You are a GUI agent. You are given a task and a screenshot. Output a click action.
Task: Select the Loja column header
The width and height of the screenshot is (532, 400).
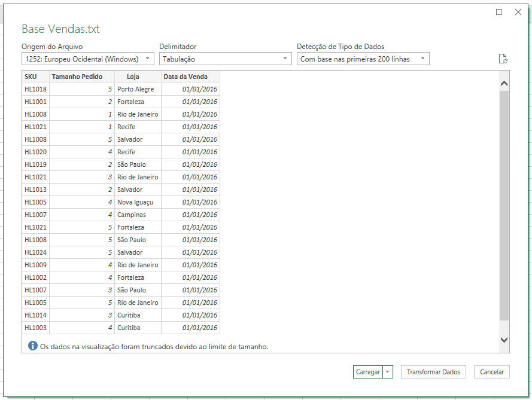click(x=138, y=77)
